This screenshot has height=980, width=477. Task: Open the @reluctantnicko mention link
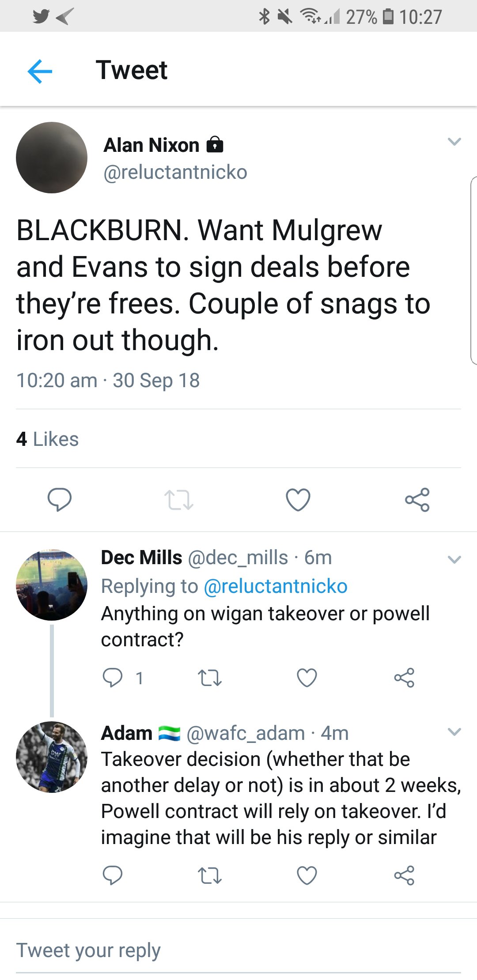coord(276,586)
